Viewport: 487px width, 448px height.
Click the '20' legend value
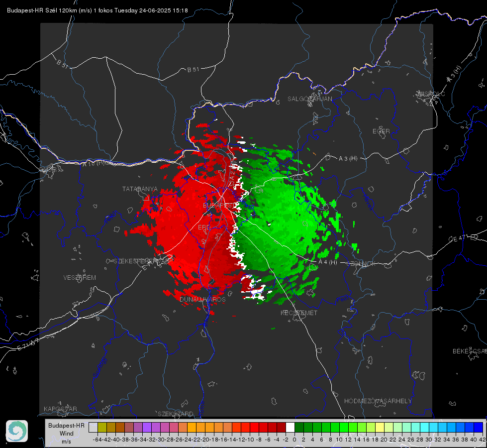coord(384,440)
